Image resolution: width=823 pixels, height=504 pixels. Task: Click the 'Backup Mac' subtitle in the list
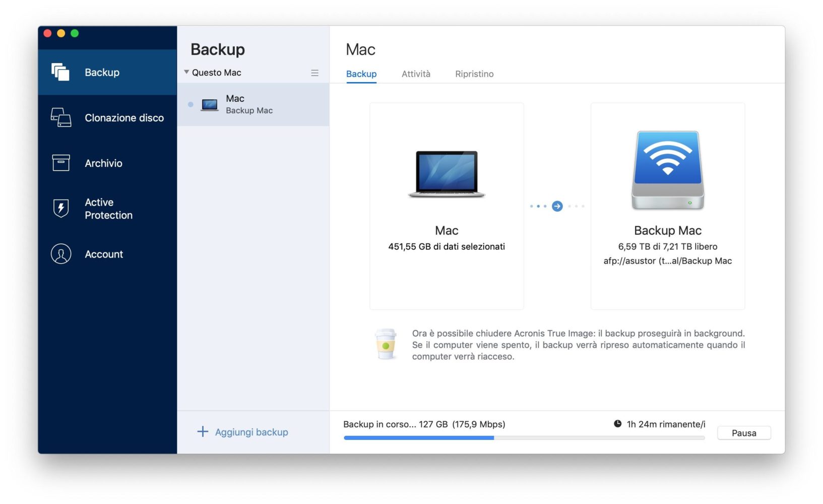coord(249,110)
